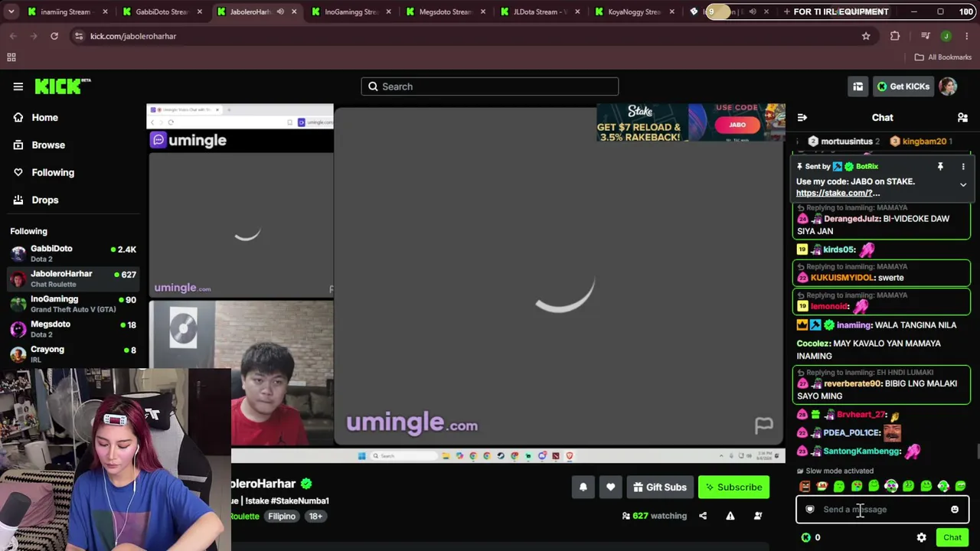Click username DerangedJulz in chat

851,219
